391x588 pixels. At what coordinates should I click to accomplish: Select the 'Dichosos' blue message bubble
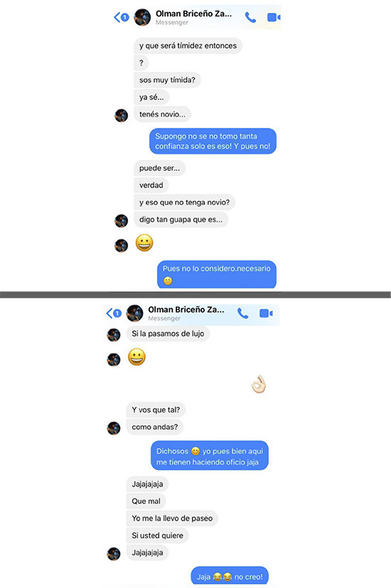click(x=210, y=456)
